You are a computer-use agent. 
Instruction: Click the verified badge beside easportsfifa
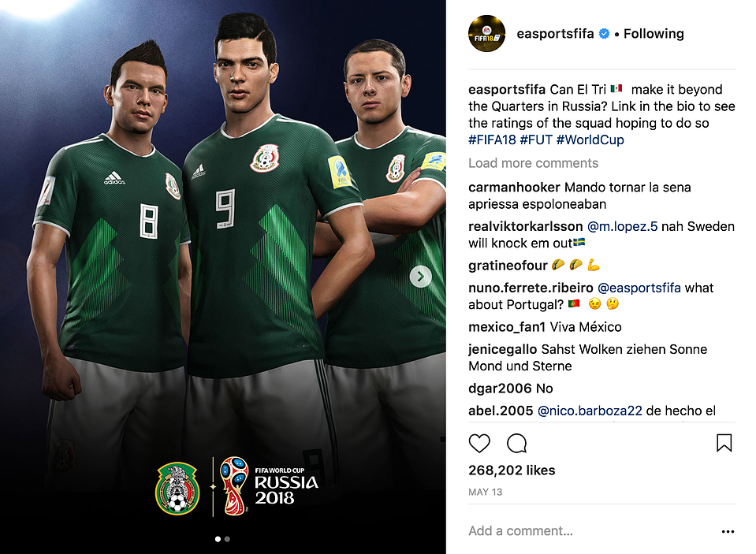click(x=604, y=34)
